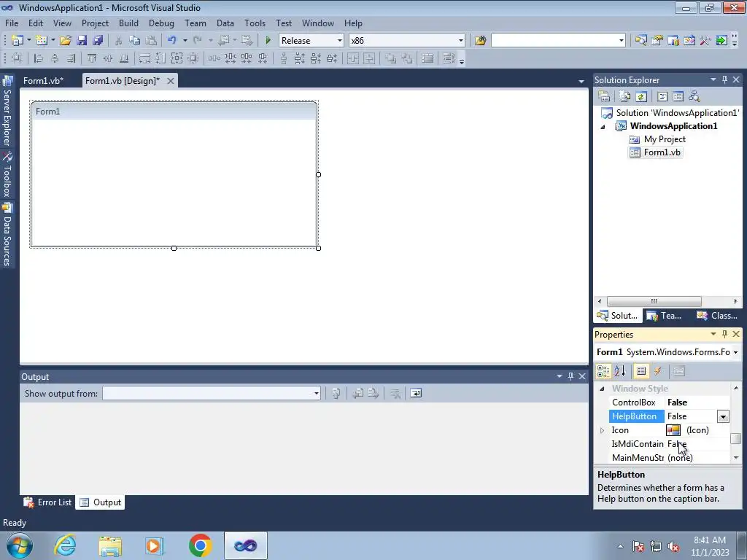The image size is (747, 560).
Task: Close the Output panel
Action: 582,376
